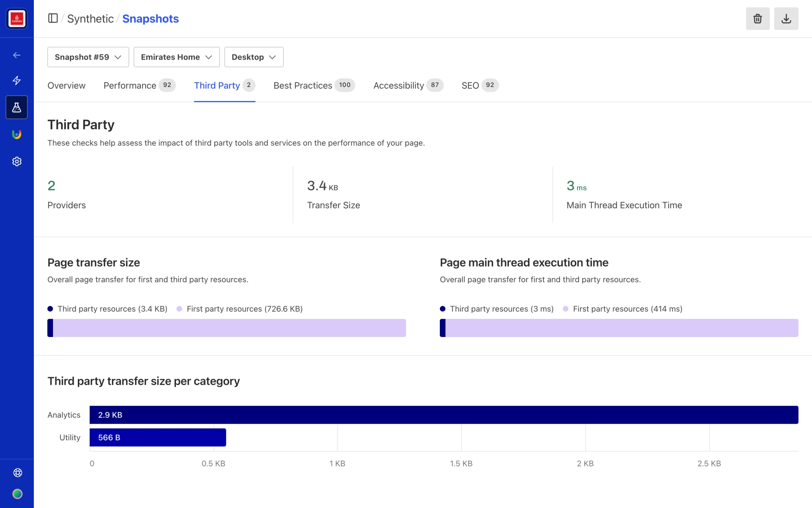Image resolution: width=812 pixels, height=508 pixels.
Task: Open the Snapshot #59 dropdown
Action: [88, 57]
